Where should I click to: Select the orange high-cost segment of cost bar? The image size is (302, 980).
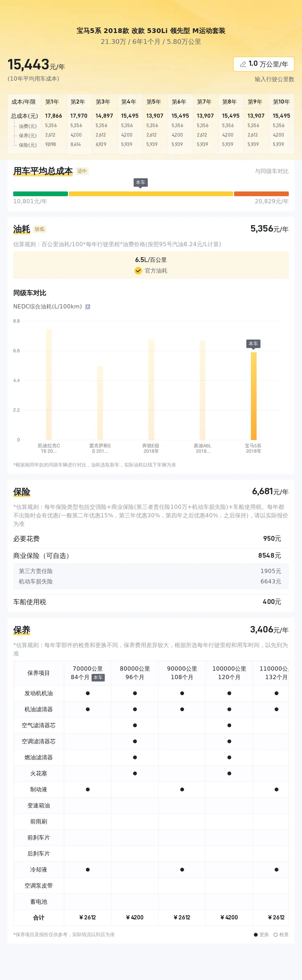[x=261, y=194]
